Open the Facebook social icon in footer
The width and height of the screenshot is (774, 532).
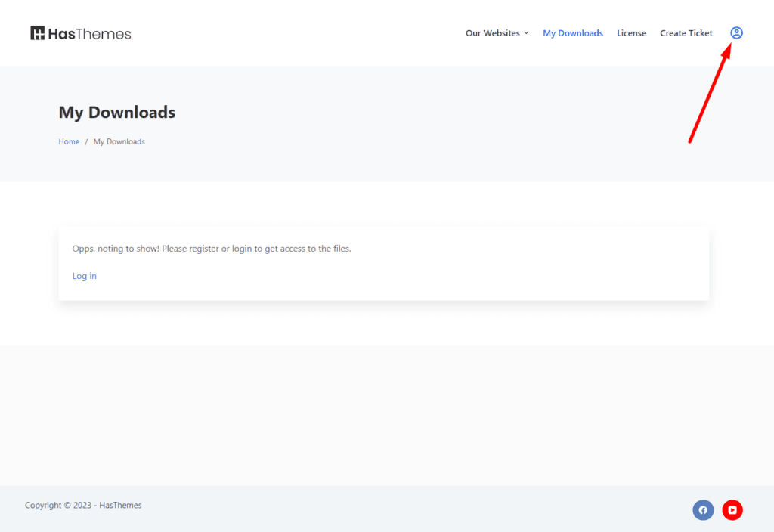(703, 510)
